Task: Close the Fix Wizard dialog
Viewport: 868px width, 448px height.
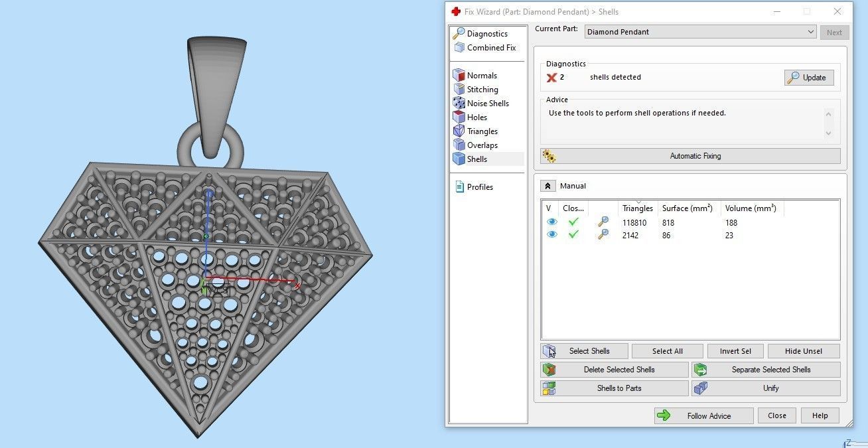Action: [777, 416]
